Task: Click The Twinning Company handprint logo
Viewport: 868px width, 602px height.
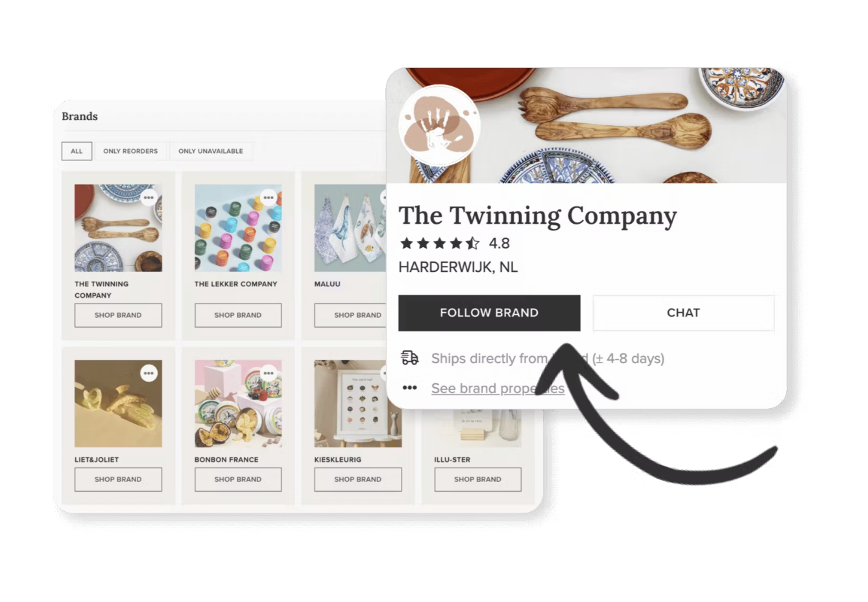Action: pos(440,126)
